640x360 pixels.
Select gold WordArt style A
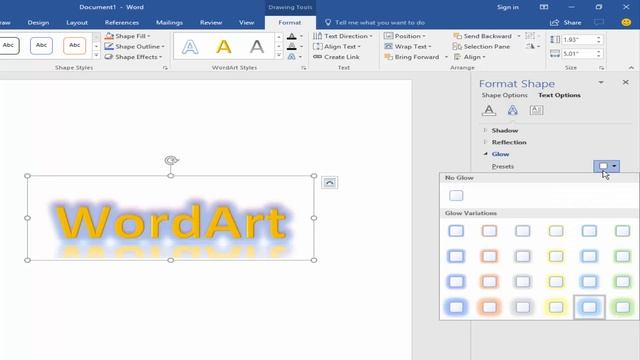[x=223, y=47]
